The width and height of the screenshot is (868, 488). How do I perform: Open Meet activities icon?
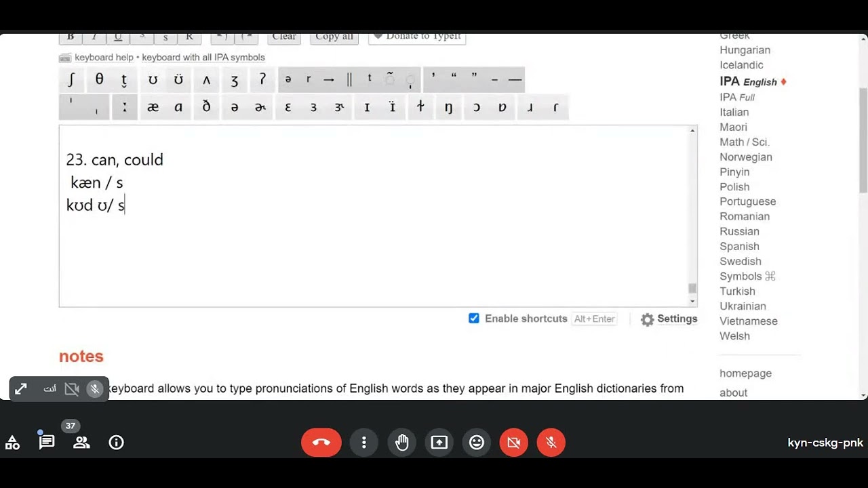coord(12,443)
